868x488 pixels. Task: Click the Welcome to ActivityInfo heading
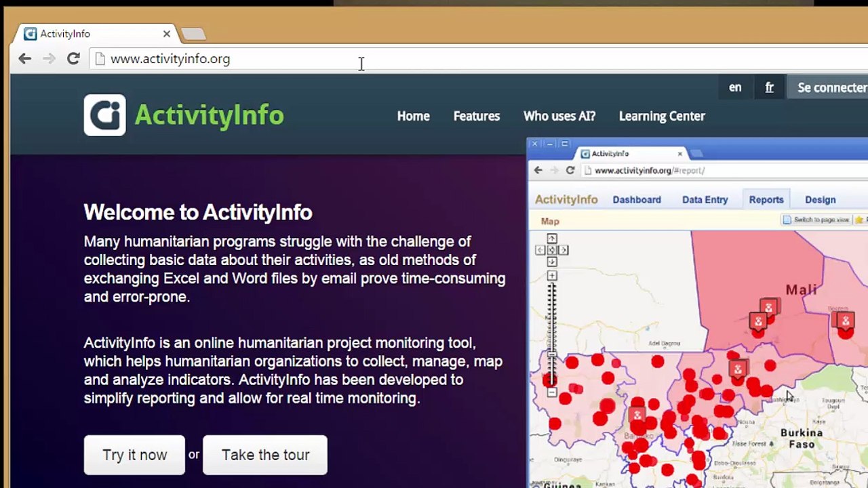pos(198,212)
